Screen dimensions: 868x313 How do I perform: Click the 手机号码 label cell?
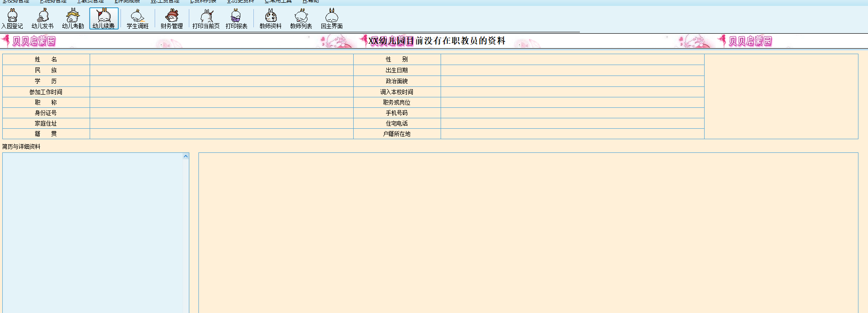coord(397,113)
